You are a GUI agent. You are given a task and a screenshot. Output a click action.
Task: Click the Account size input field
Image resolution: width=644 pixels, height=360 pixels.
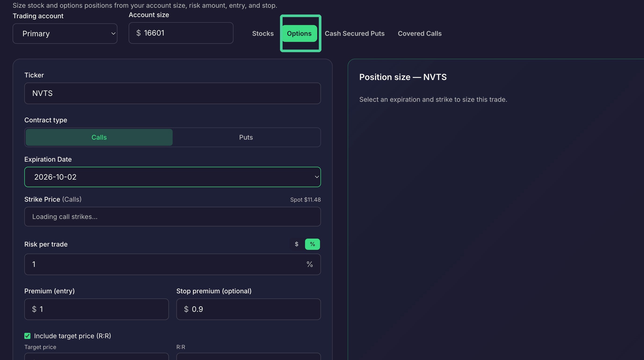pyautogui.click(x=181, y=33)
